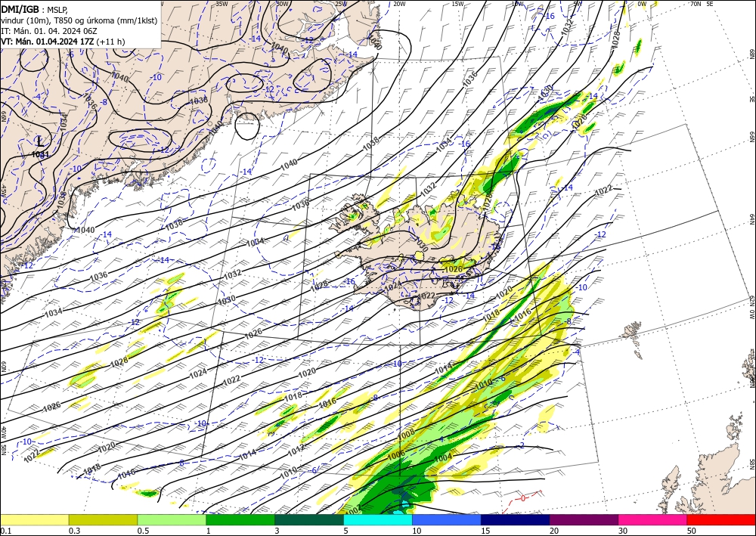Image resolution: width=756 pixels, height=536 pixels.
Task: Select the dark green 3 mm legend swatch
Action: pyautogui.click(x=309, y=519)
